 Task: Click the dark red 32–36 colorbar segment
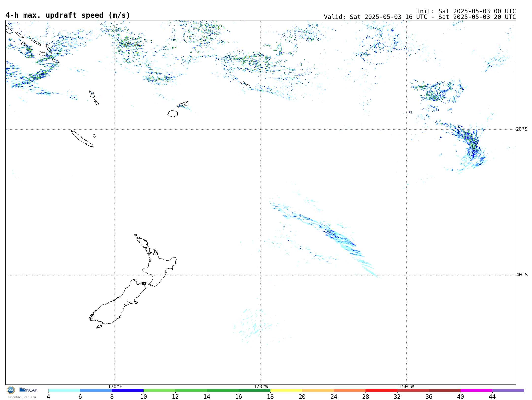413,390
